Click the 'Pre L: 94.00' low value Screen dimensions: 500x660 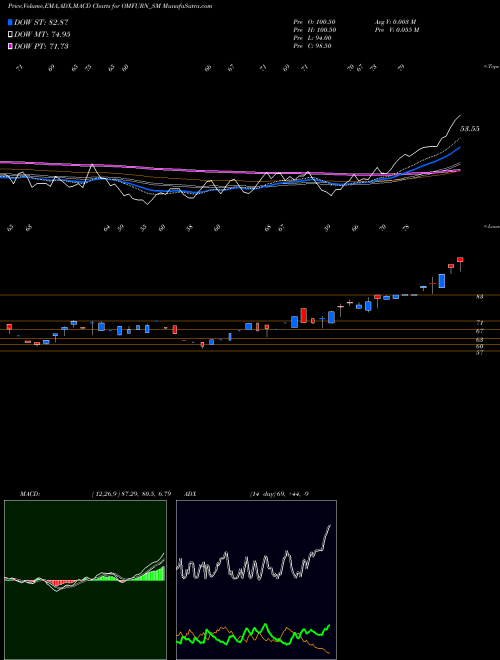[x=313, y=38]
